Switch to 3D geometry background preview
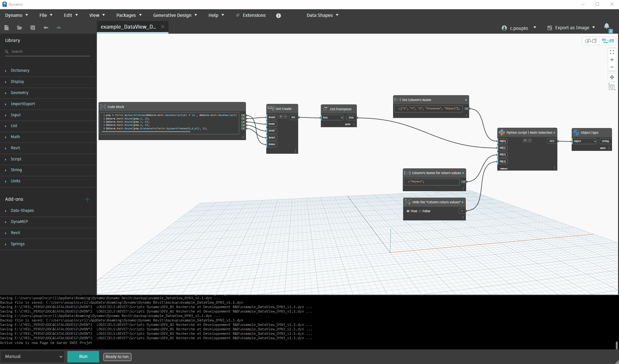 point(591,41)
